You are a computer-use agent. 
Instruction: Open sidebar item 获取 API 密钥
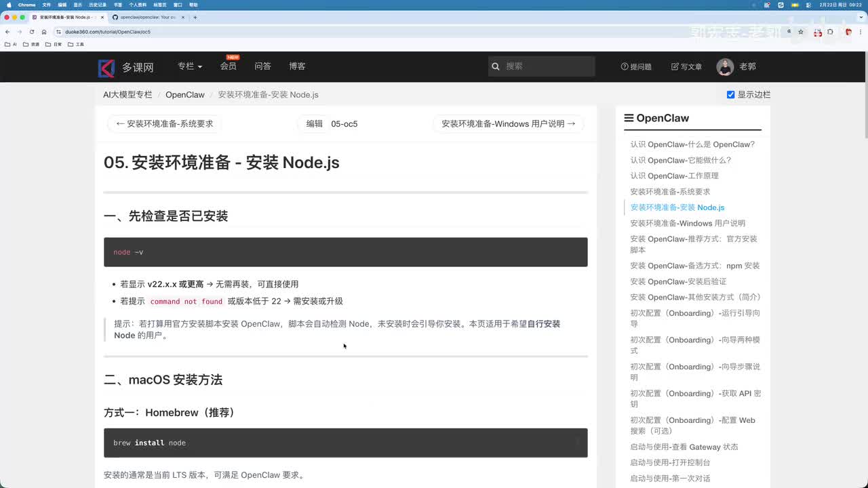point(696,399)
